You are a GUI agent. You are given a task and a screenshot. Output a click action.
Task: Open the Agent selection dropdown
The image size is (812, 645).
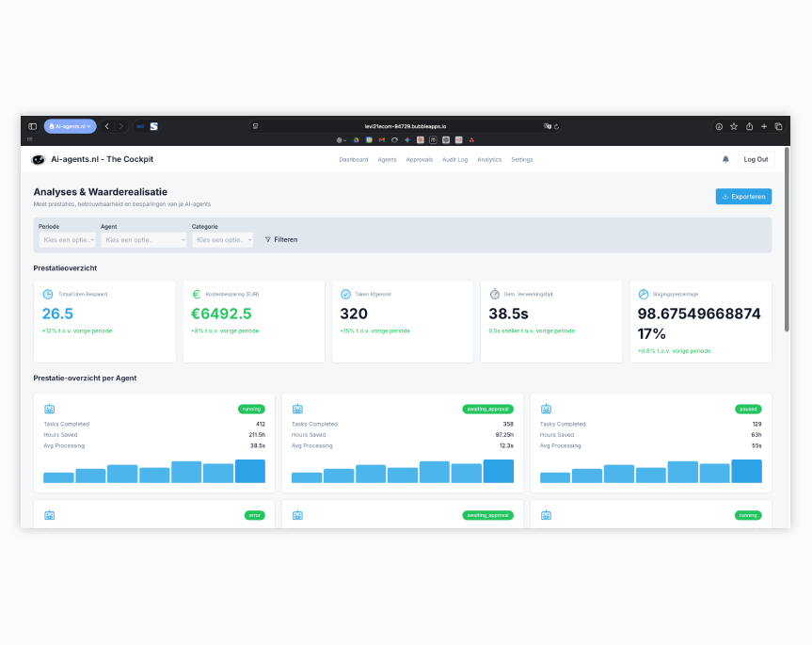[146, 239]
